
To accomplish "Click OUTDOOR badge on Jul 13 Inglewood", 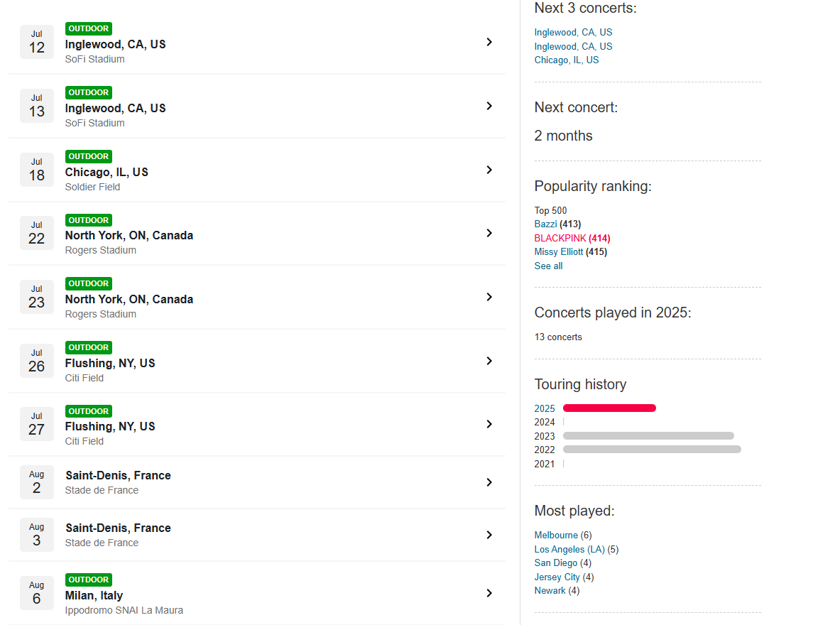I will (x=89, y=92).
